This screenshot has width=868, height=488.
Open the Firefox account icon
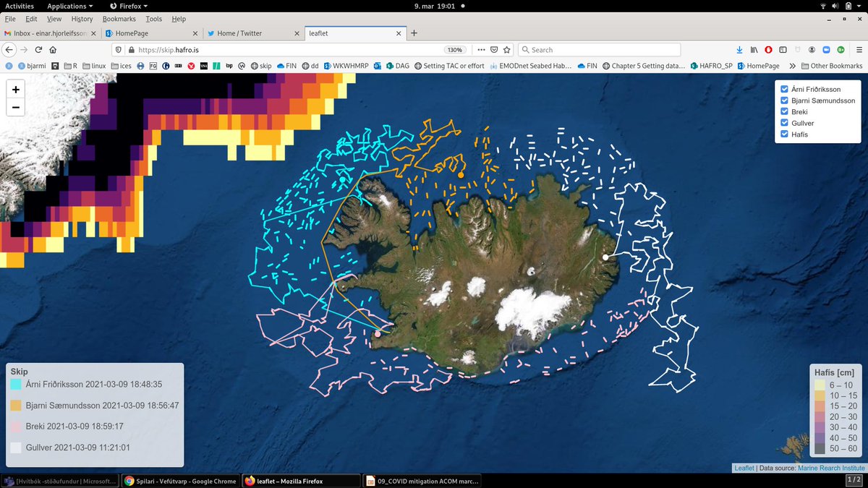click(x=811, y=50)
